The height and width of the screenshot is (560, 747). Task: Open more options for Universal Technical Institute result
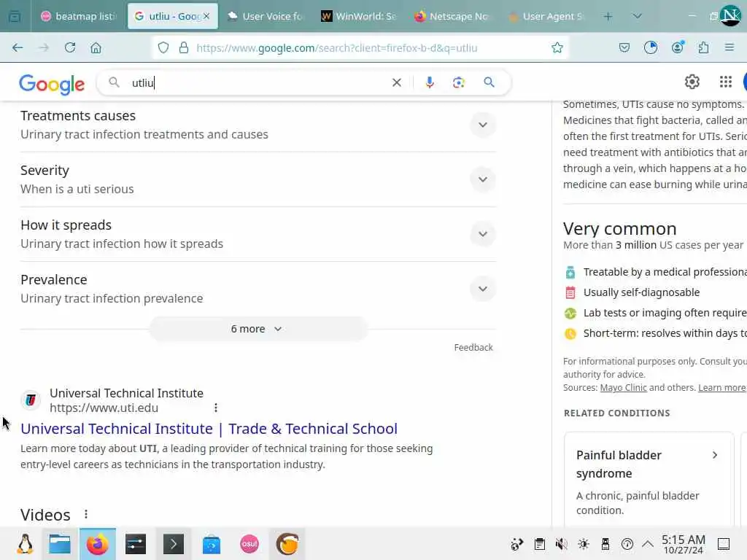pos(216,408)
